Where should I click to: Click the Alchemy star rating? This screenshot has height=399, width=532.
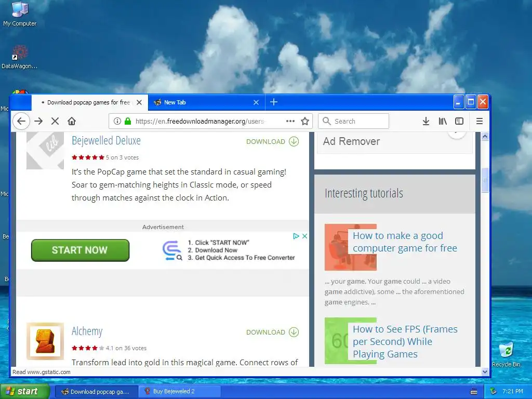[x=88, y=348]
